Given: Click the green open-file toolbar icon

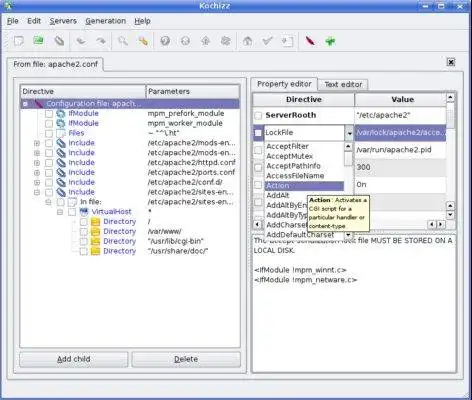Looking at the screenshot, I should tap(39, 41).
